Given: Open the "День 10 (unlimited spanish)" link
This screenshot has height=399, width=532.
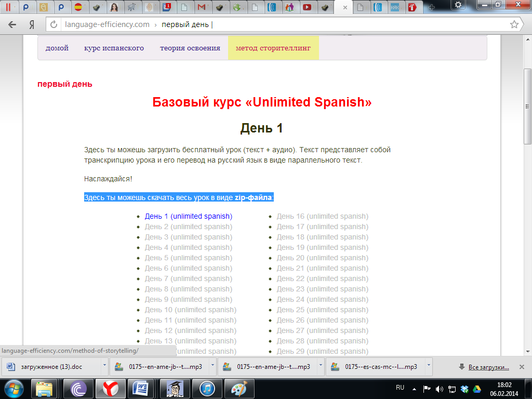Looking at the screenshot, I should [190, 310].
